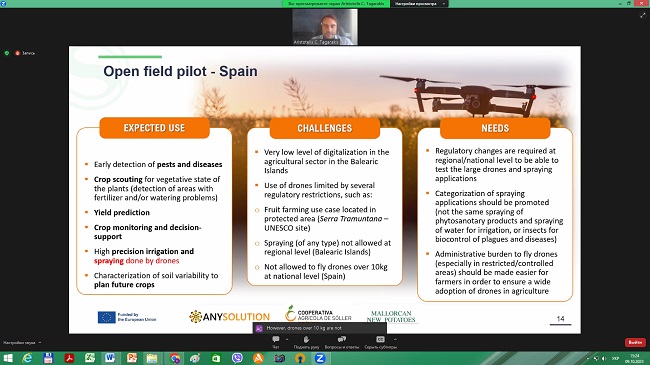650x365 pixels.
Task: Open Internet Explorer from the taskbar
Action: click(x=27, y=358)
